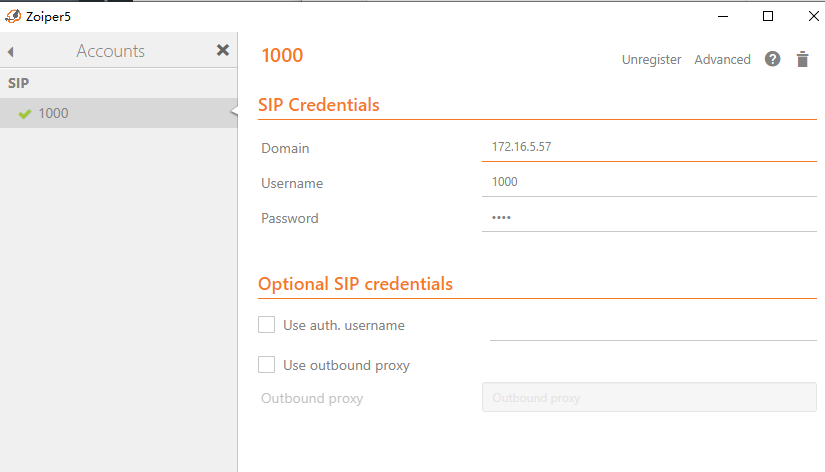Close the Accounts panel with X
This screenshot has height=472, width=825.
click(223, 51)
